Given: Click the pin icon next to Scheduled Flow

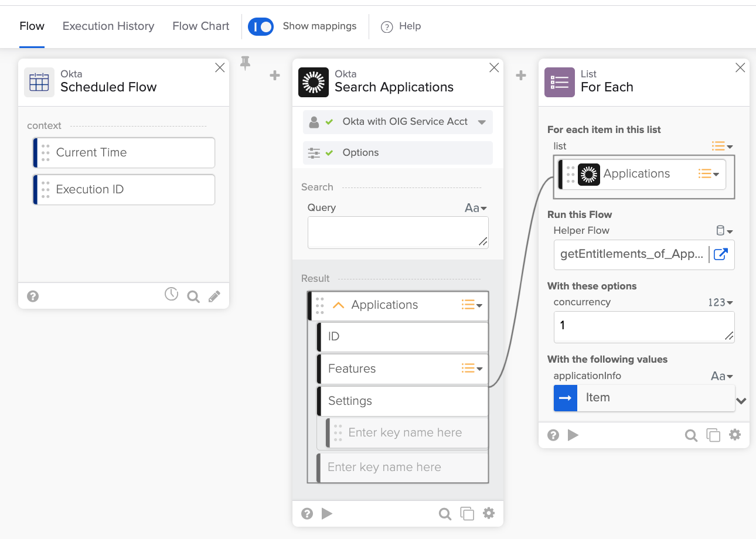Looking at the screenshot, I should point(245,63).
